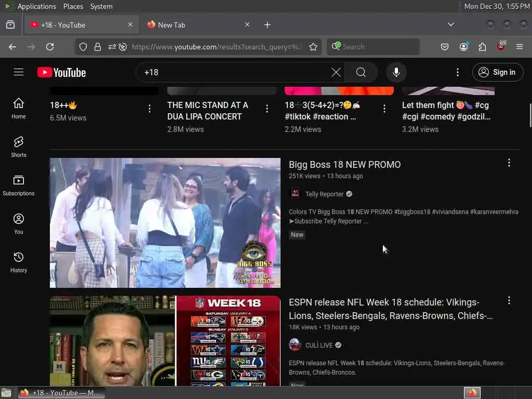The height and width of the screenshot is (399, 532).
Task: Reload the current page
Action: coord(50,47)
